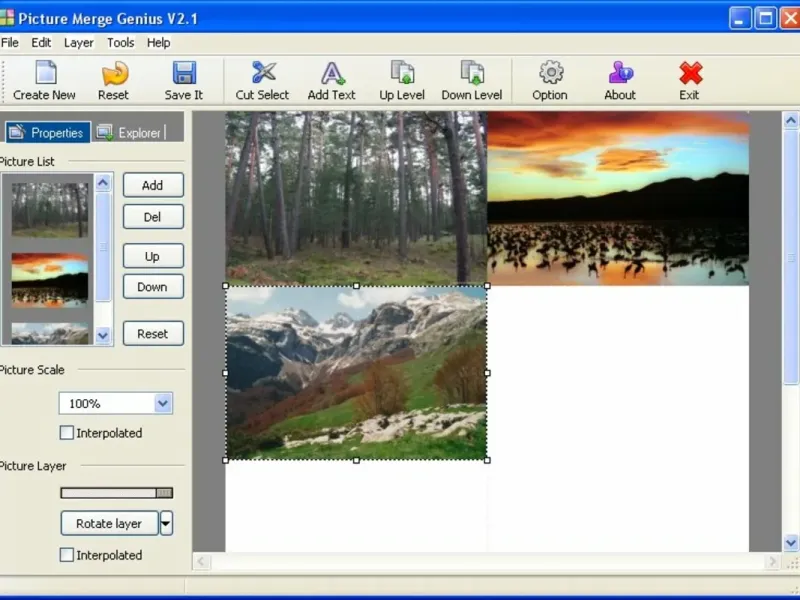800x600 pixels.
Task: Open the Layer menu
Action: point(79,43)
